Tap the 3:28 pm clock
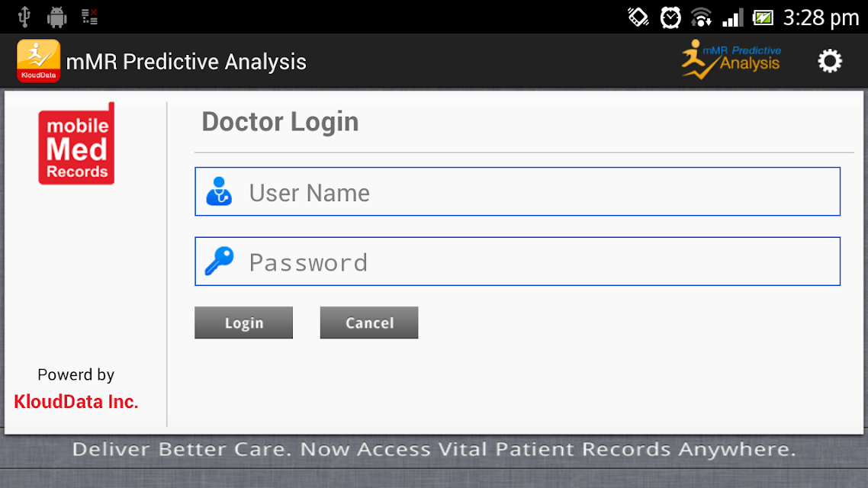 tap(821, 18)
